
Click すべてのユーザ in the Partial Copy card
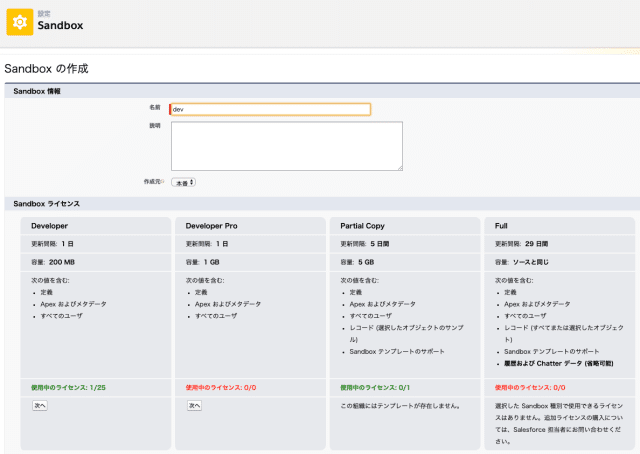click(371, 316)
